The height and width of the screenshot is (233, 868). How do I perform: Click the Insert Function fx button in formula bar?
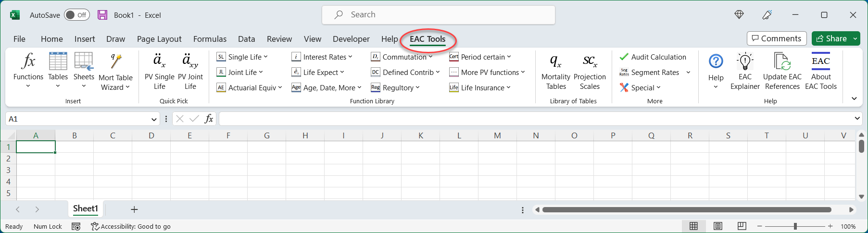pyautogui.click(x=209, y=119)
